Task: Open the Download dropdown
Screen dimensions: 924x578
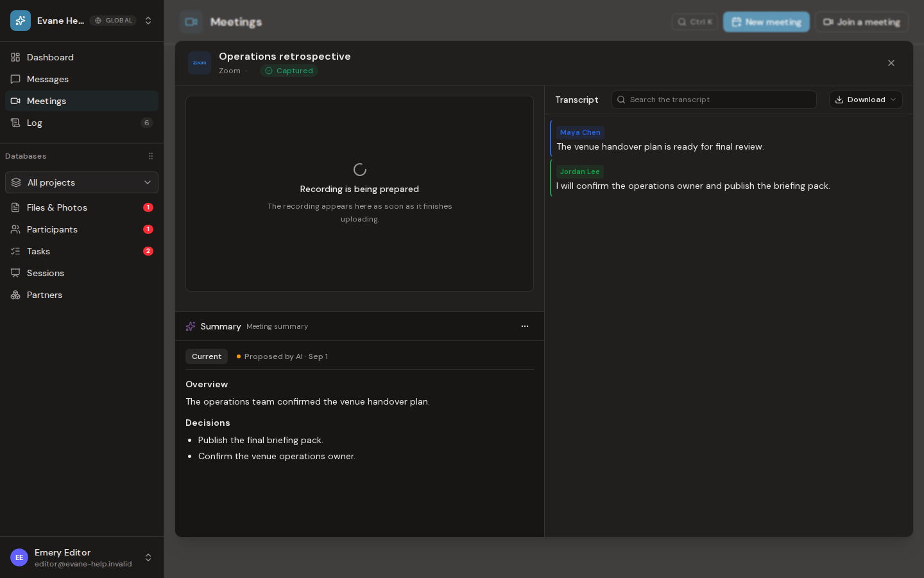Action: (x=866, y=100)
